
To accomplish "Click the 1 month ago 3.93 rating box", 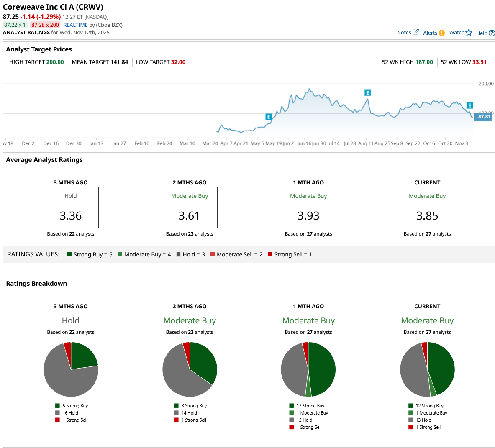I will [x=308, y=207].
